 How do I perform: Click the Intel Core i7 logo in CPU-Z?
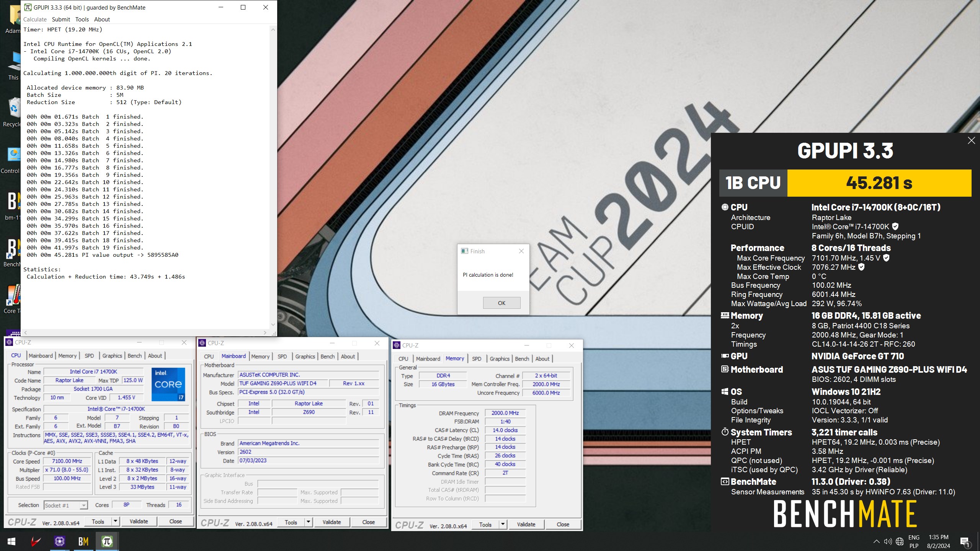point(168,384)
